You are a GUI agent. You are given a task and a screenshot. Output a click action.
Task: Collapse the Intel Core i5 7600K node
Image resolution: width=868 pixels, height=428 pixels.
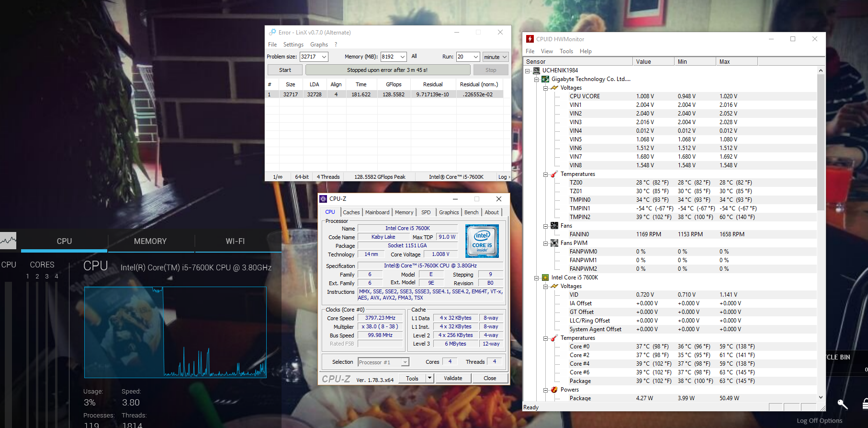[537, 278]
